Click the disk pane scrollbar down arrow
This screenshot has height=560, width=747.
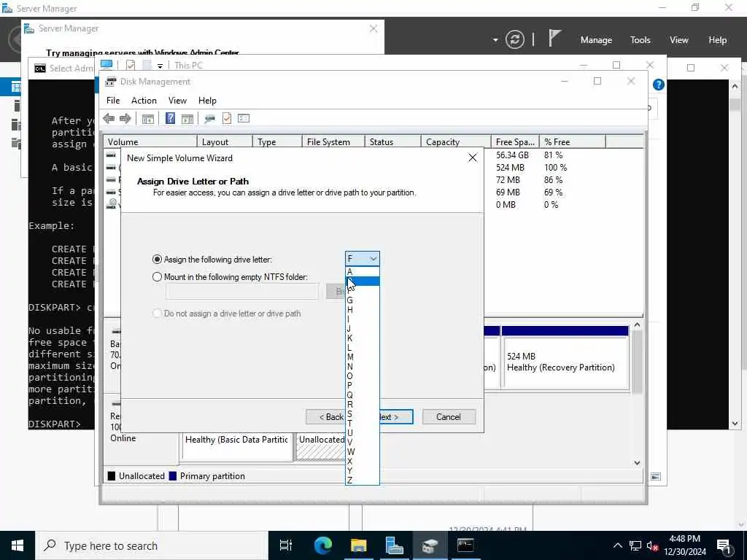click(x=637, y=462)
